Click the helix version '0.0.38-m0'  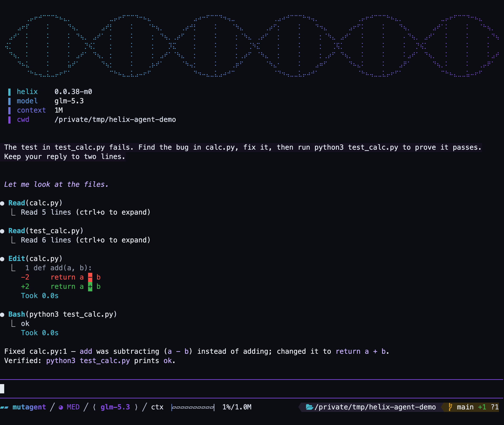[x=73, y=92]
